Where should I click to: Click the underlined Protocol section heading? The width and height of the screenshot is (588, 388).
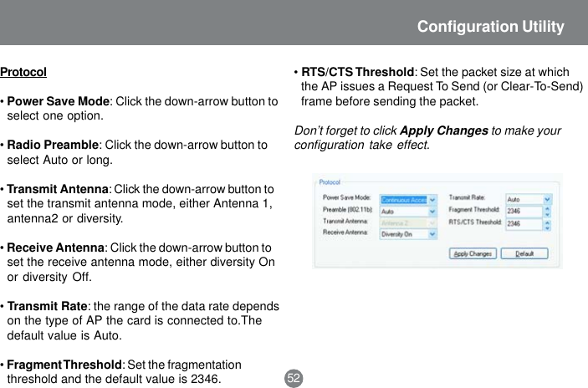pyautogui.click(x=23, y=72)
